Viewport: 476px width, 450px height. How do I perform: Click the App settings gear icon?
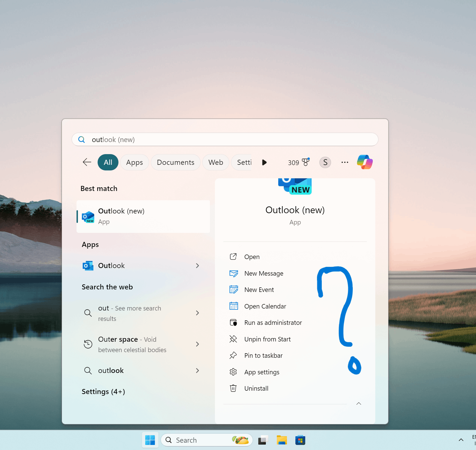coord(233,372)
